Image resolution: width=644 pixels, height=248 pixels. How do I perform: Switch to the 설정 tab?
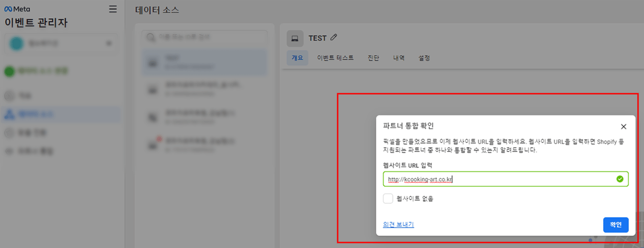[424, 58]
